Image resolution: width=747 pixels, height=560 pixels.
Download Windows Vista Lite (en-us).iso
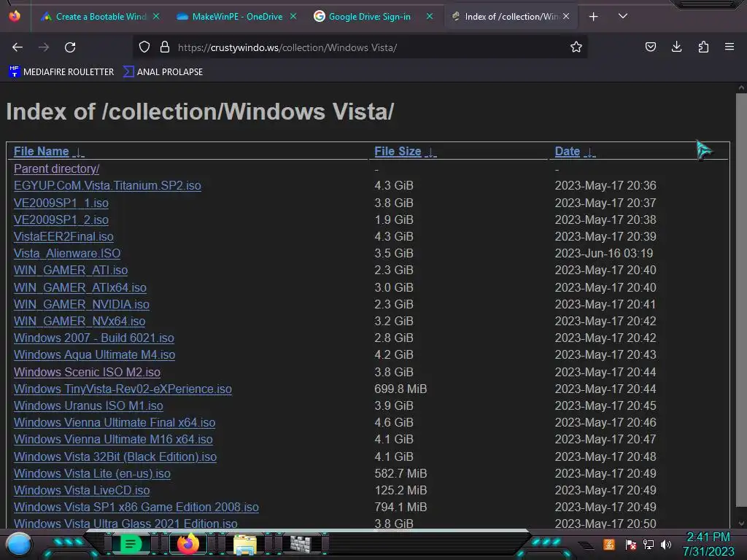tap(92, 473)
